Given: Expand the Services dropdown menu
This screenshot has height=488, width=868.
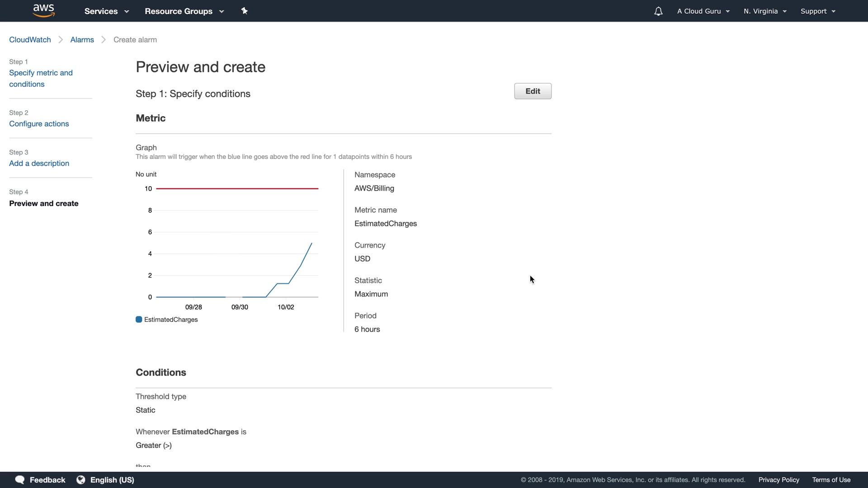Looking at the screenshot, I should tap(107, 11).
